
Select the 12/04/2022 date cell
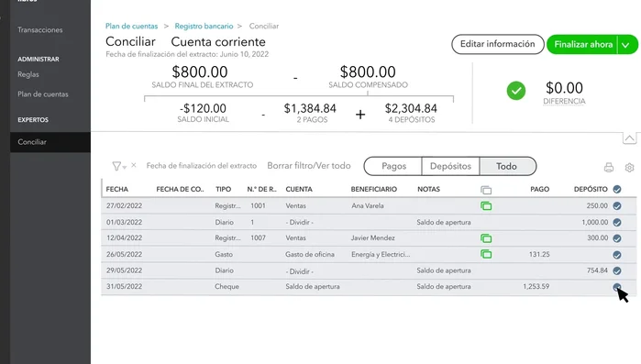click(x=125, y=237)
